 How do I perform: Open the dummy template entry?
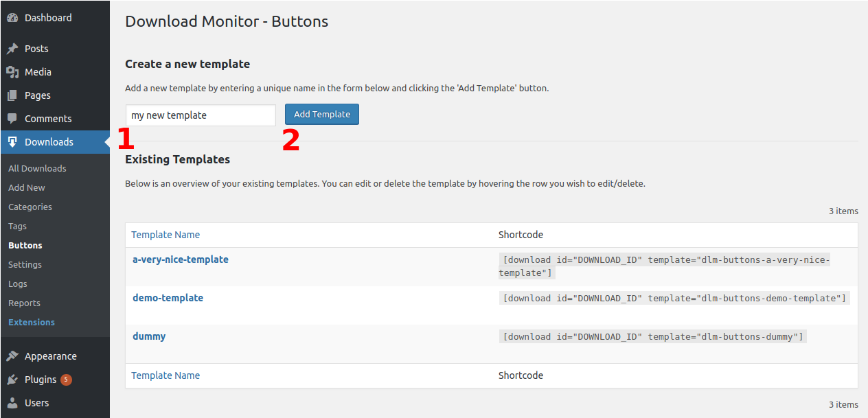click(x=149, y=336)
